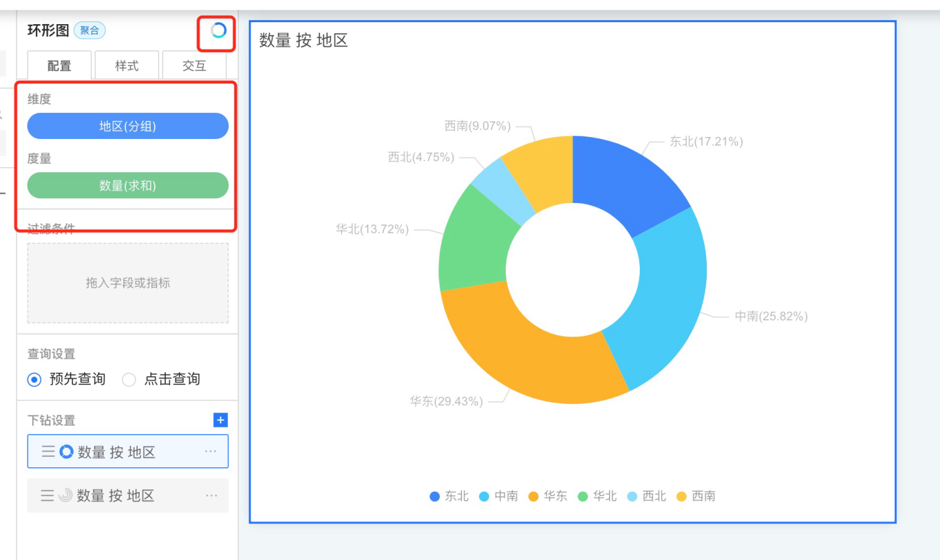Click the 地区(分组) dimension pill
Screen dimensions: 940x560
click(x=128, y=126)
